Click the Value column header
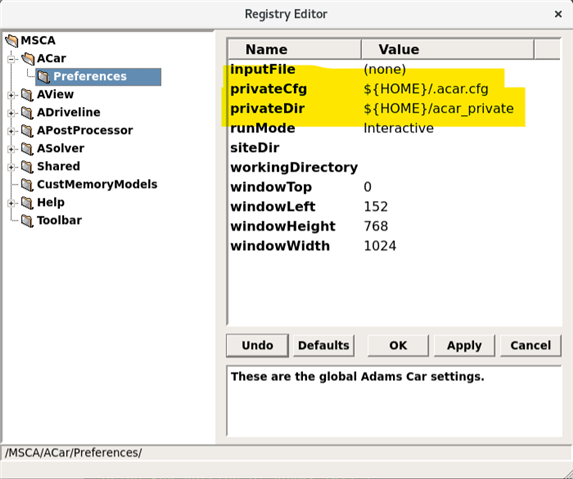 tap(448, 49)
